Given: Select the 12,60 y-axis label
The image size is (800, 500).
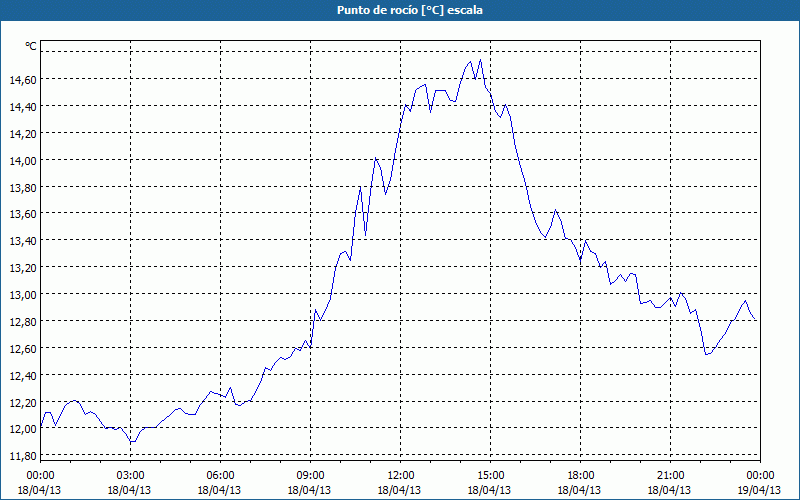Looking at the screenshot, I should (x=23, y=348).
